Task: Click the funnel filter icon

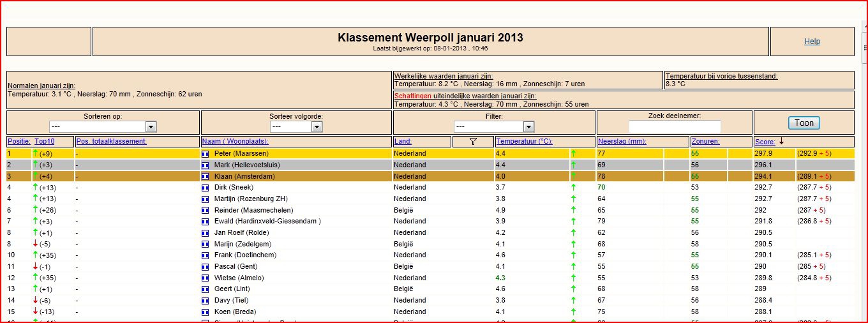Action: [x=473, y=142]
